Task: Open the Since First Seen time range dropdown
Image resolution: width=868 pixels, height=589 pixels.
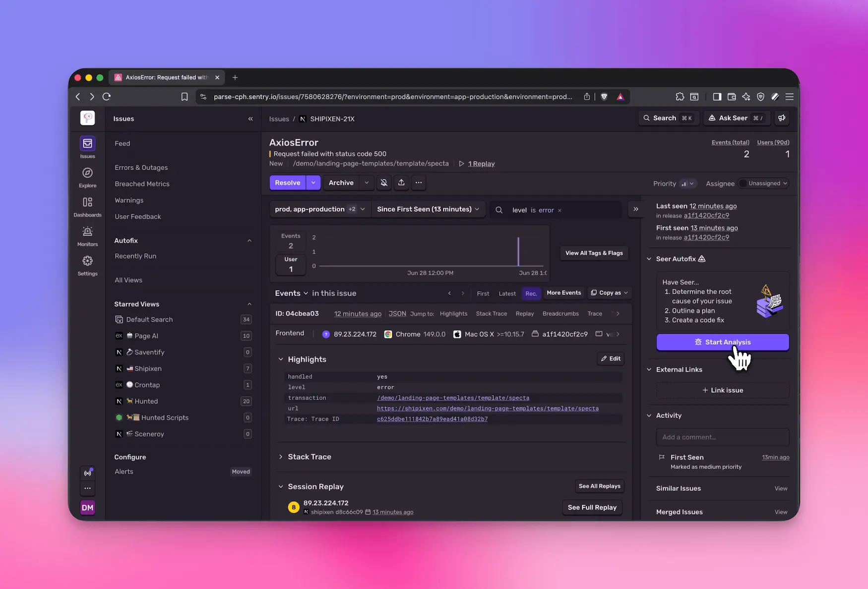Action: click(x=428, y=209)
